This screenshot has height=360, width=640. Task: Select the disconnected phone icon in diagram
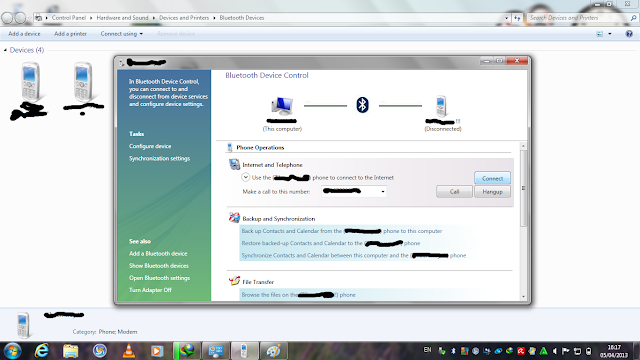(441, 106)
